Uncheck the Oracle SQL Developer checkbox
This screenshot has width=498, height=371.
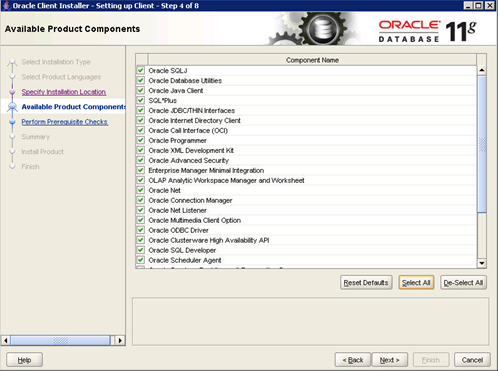tap(141, 250)
